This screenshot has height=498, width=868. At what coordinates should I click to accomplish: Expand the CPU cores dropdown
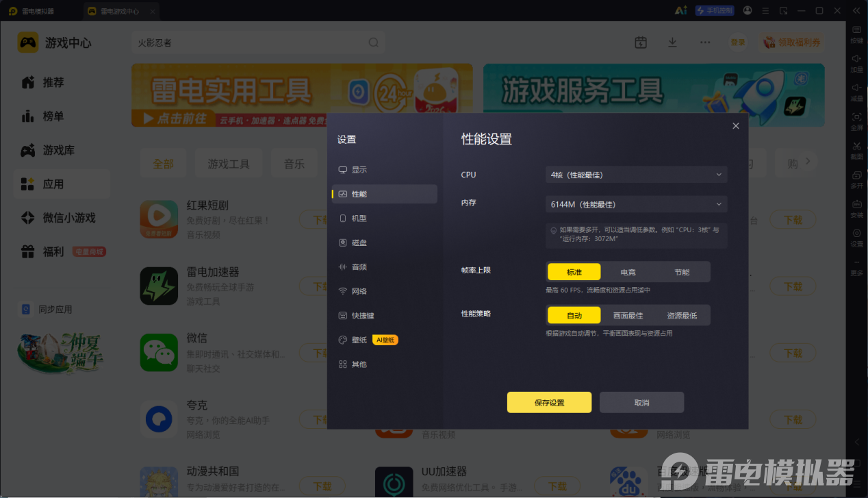[636, 175]
